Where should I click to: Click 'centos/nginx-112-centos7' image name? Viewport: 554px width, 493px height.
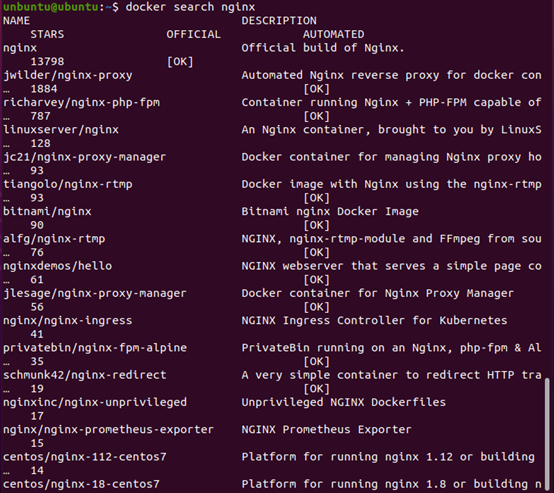tap(84, 457)
